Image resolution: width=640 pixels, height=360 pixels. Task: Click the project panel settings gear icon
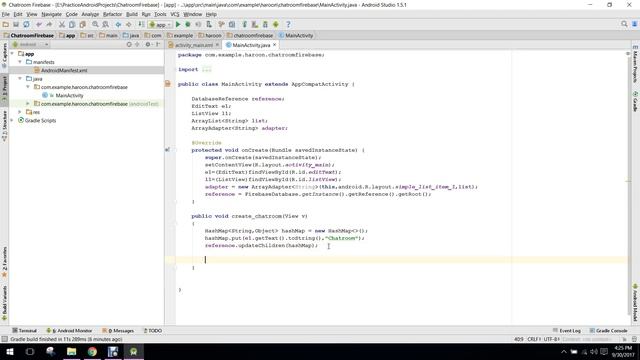(x=148, y=44)
